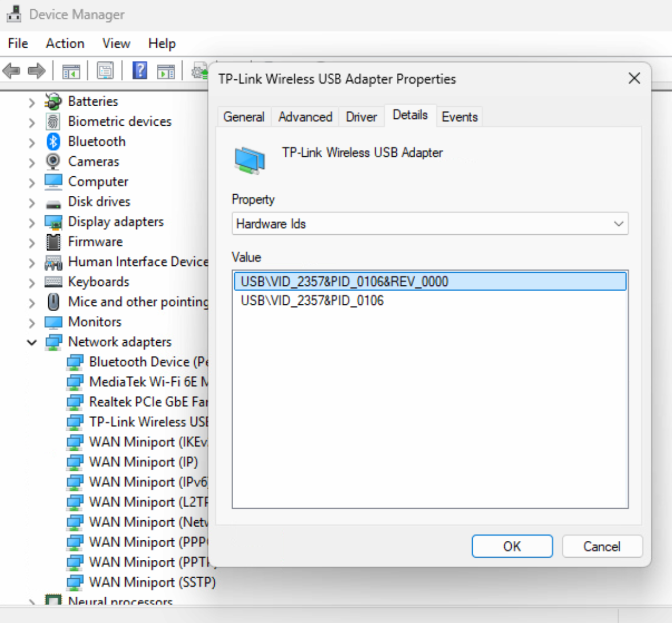This screenshot has width=672, height=623.
Task: Click the blue Help toolbar icon
Action: coord(140,71)
